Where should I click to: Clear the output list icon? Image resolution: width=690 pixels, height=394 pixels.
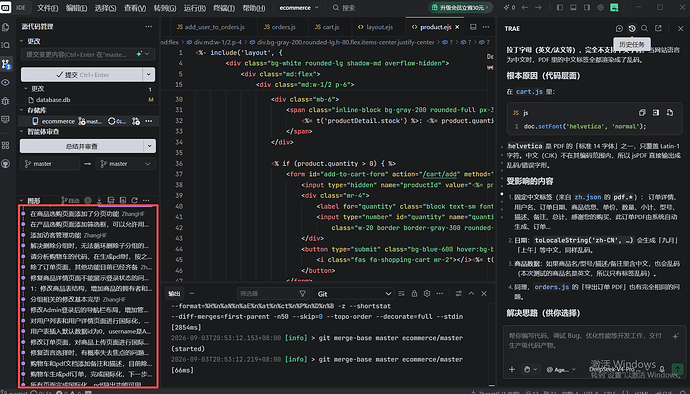[401, 294]
